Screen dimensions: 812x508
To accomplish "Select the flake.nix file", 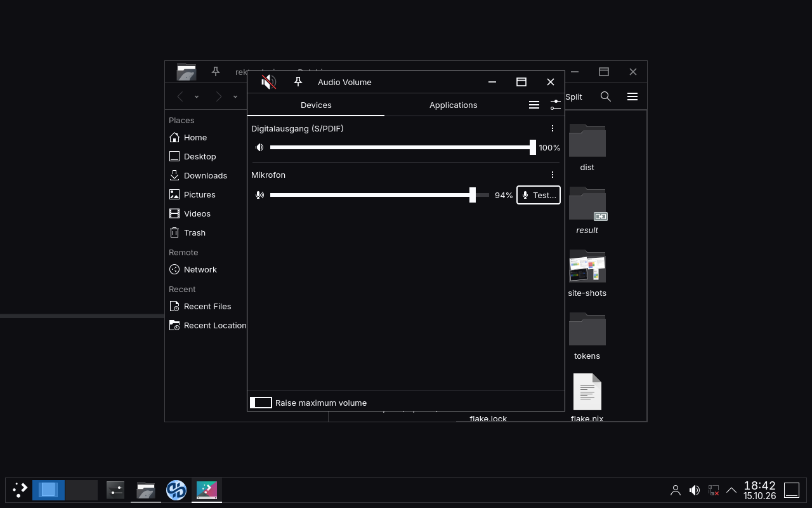I will point(587,398).
